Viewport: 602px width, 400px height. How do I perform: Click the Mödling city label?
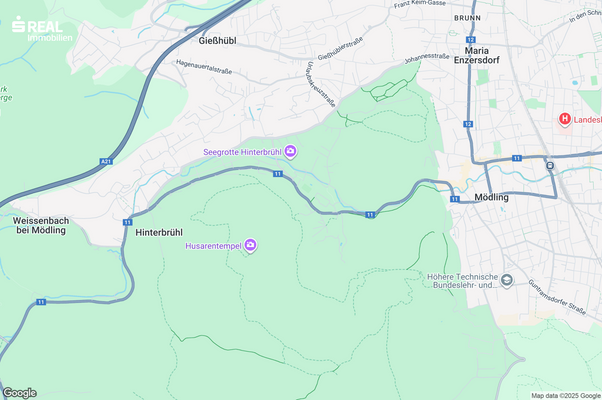pos(491,197)
